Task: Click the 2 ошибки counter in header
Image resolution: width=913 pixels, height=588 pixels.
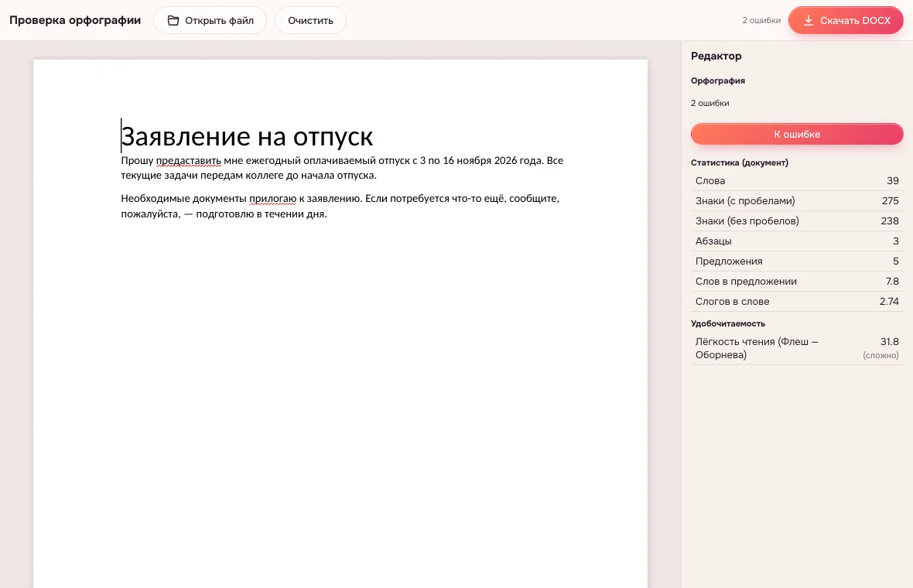Action: 761,20
